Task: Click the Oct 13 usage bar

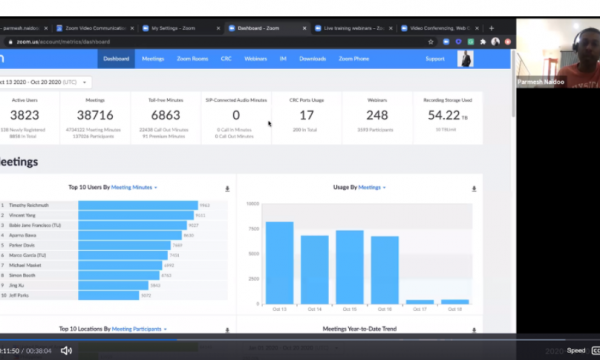Action: click(279, 263)
